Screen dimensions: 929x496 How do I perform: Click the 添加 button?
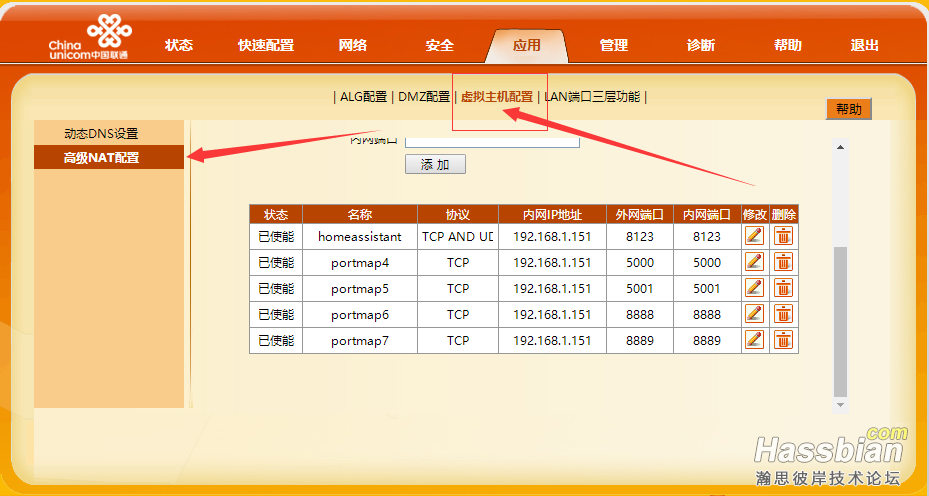(x=435, y=165)
